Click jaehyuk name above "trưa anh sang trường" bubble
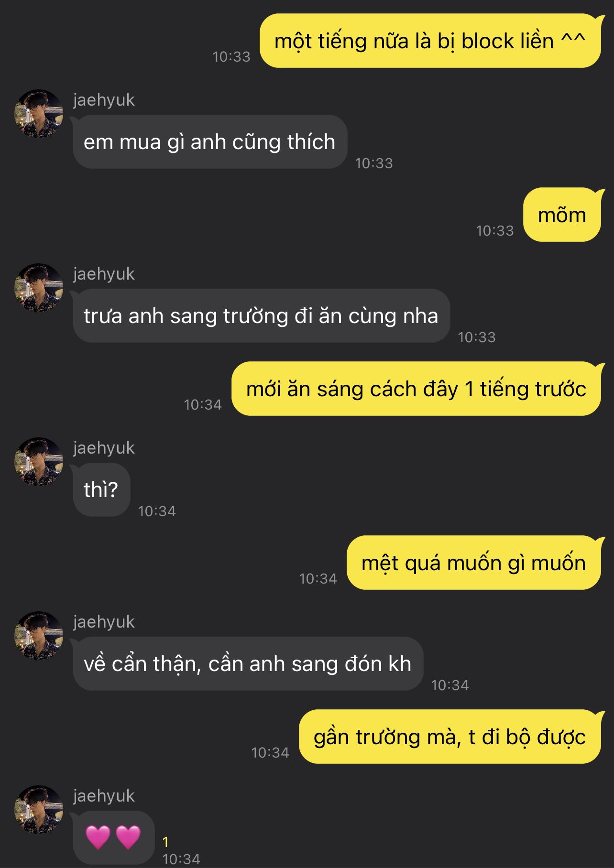 pyautogui.click(x=104, y=274)
